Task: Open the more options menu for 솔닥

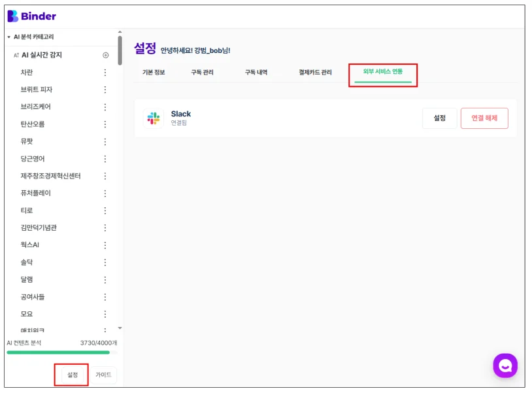Action: click(x=105, y=262)
